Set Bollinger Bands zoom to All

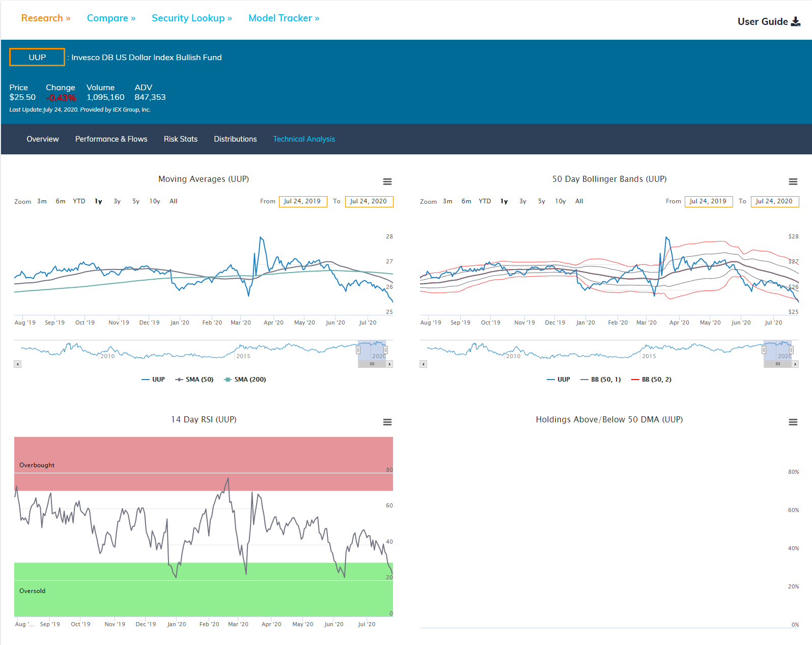click(x=579, y=201)
